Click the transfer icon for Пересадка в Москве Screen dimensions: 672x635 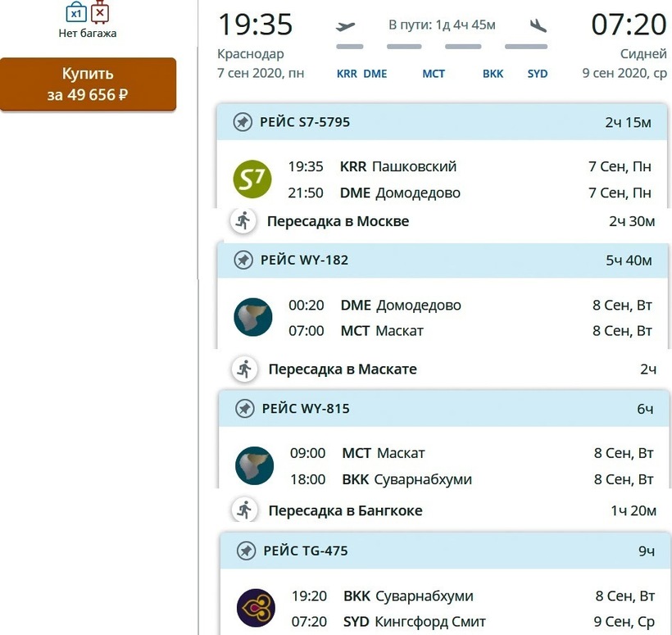(x=243, y=221)
